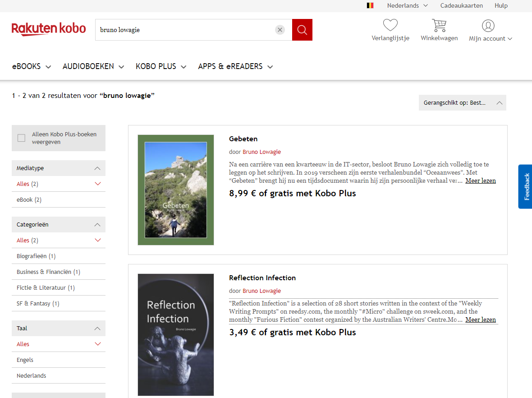532x398 pixels.
Task: Filter by Fictie & Literatuur (1)
Action: point(58,287)
